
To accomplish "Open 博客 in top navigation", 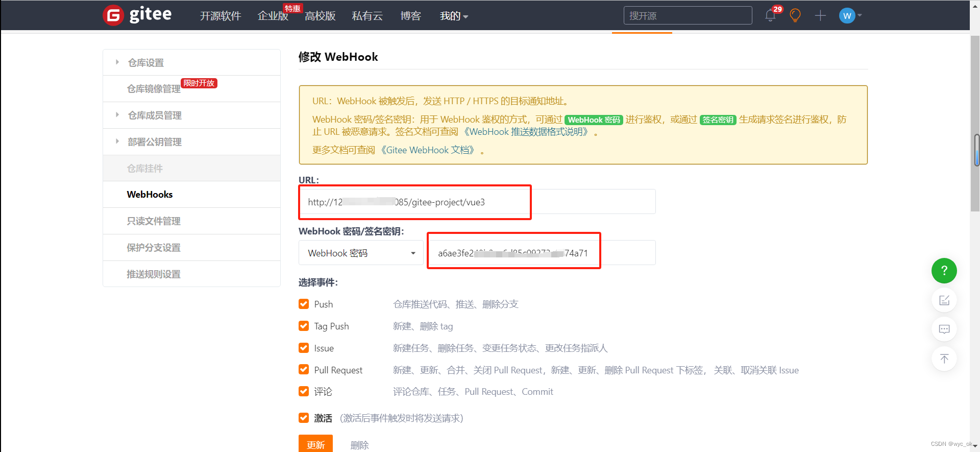I will coord(411,16).
